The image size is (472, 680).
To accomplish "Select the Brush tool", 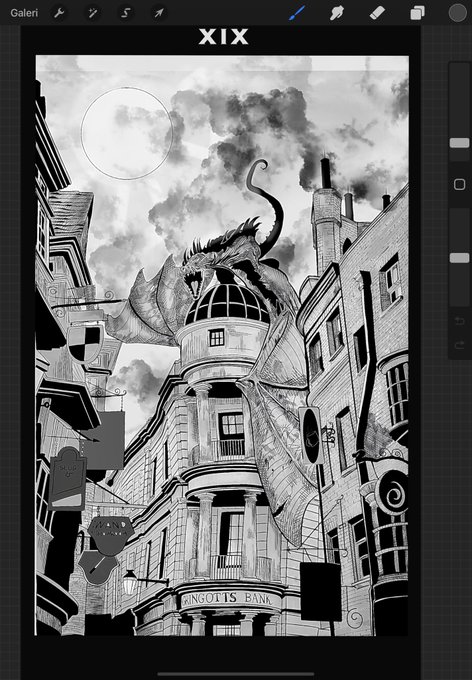I will [297, 13].
